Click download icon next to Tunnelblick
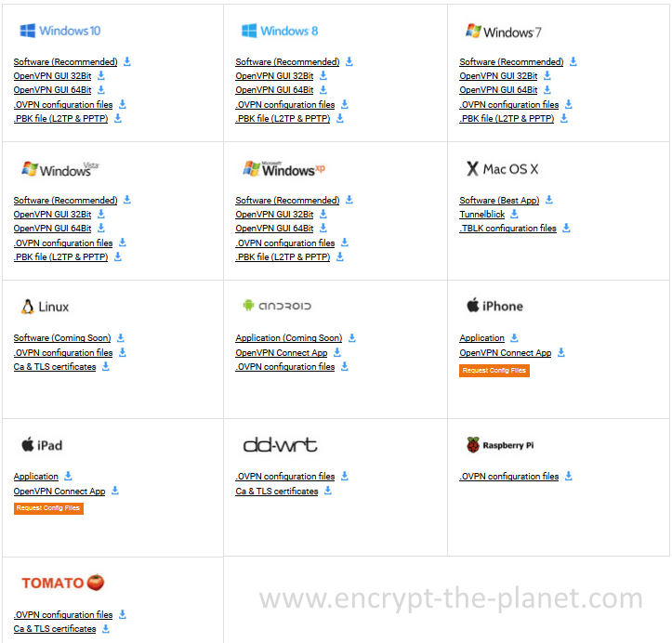672x643 pixels. tap(515, 214)
